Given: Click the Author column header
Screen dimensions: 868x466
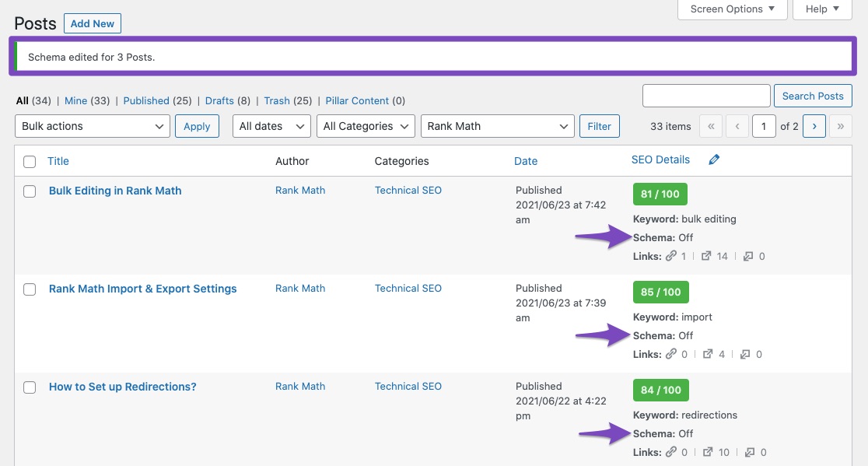Looking at the screenshot, I should point(292,161).
